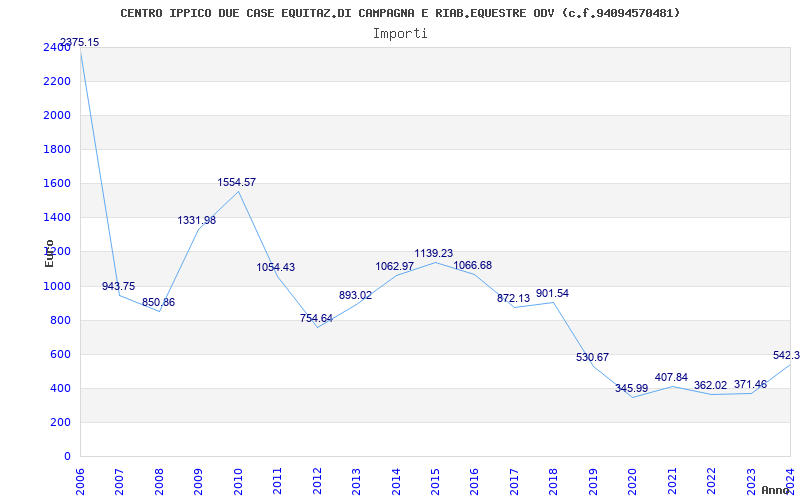The image size is (800, 500).
Task: Click the 800 y-axis tick label
Action: (x=61, y=320)
